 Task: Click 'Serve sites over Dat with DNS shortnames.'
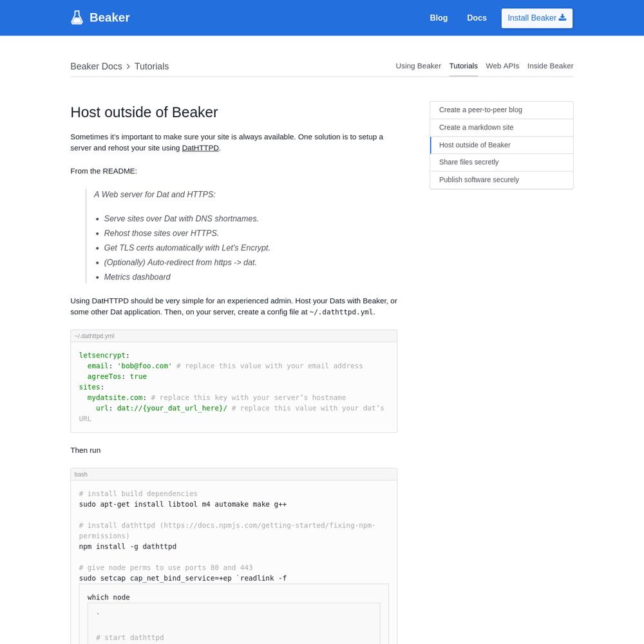[x=181, y=219]
